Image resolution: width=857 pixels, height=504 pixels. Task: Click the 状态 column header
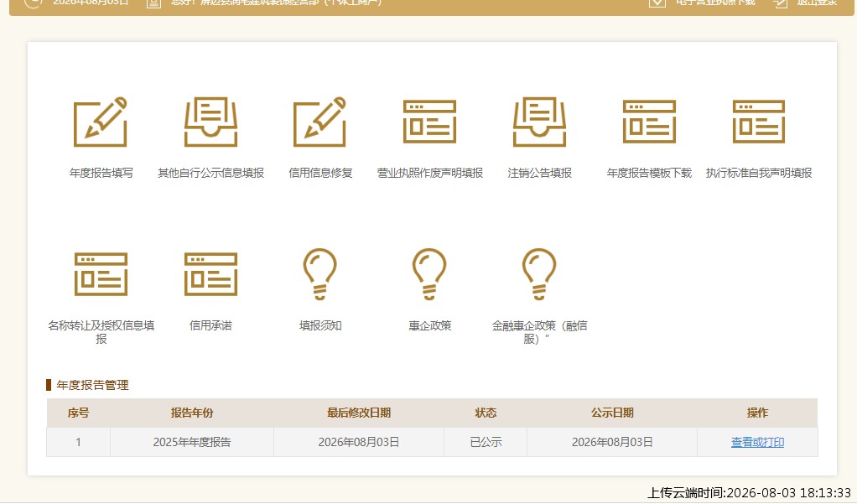click(486, 413)
